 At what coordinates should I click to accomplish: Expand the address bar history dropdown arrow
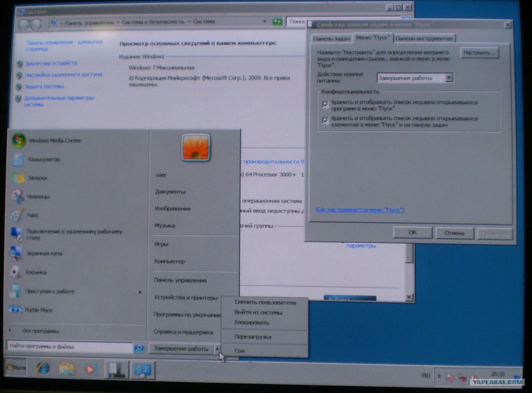pos(265,22)
